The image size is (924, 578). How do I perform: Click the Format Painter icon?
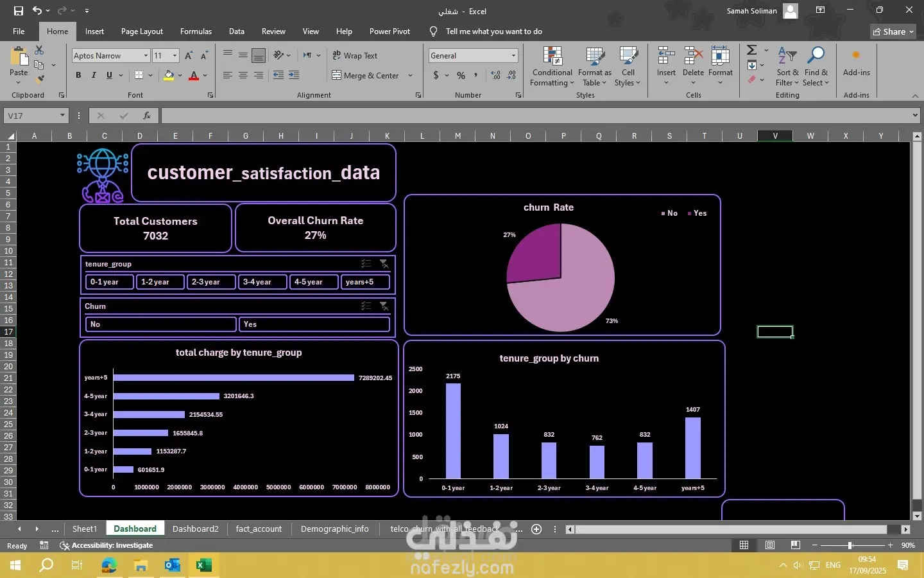(40, 80)
